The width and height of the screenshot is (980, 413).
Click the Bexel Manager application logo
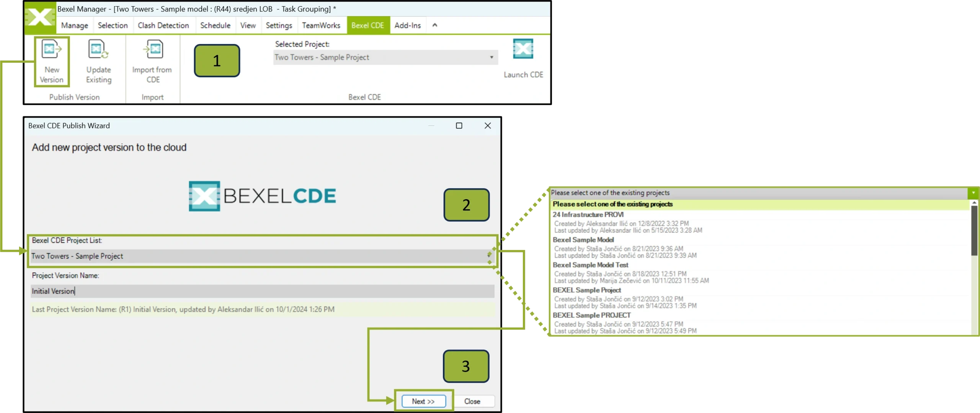39,17
